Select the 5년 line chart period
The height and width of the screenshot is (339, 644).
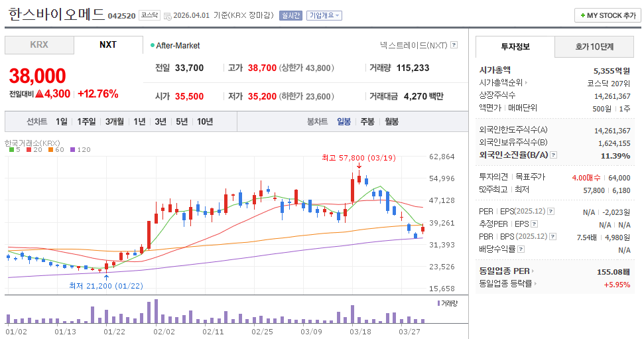[x=182, y=121]
